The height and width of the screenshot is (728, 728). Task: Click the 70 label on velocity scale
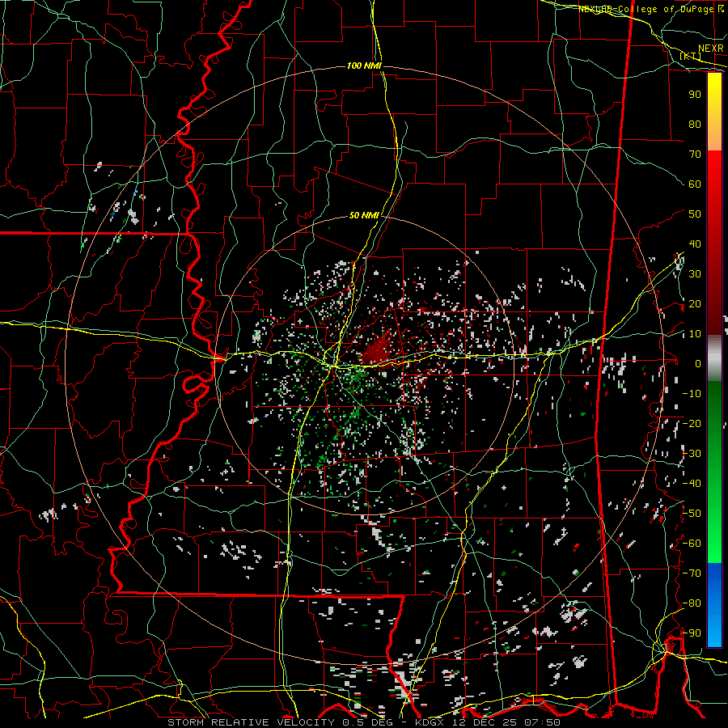pos(695,154)
